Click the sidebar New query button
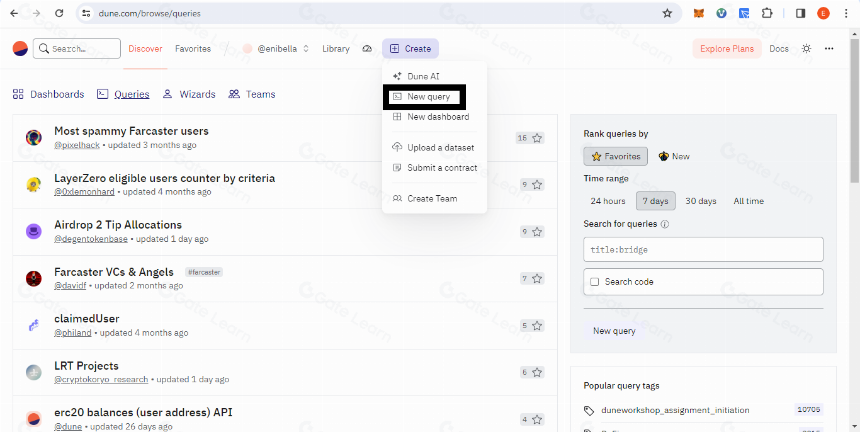 (614, 331)
